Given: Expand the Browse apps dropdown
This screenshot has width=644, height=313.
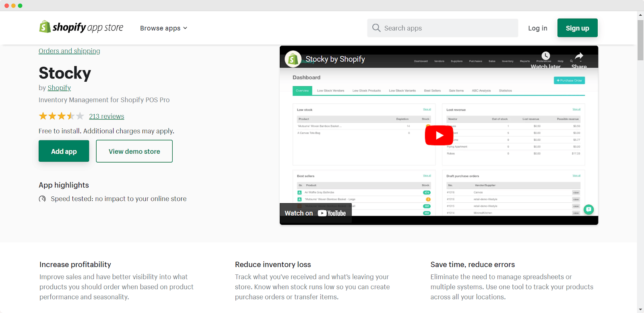Looking at the screenshot, I should point(163,28).
